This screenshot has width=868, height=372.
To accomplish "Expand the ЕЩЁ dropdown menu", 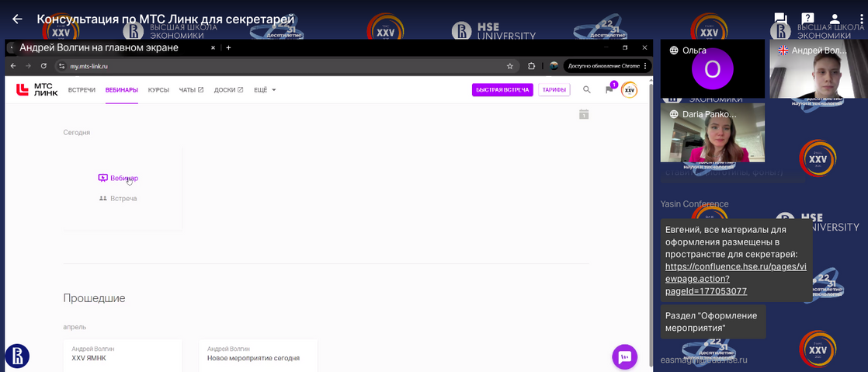I will (265, 89).
